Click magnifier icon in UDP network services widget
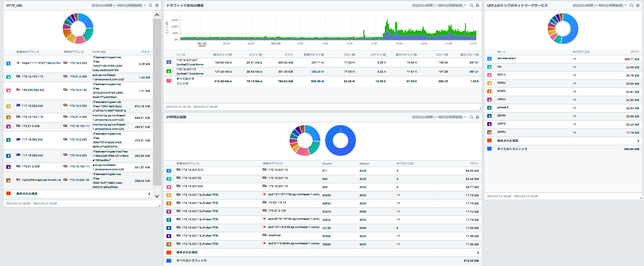Screen dimensions: 644x266 click(x=632, y=5)
